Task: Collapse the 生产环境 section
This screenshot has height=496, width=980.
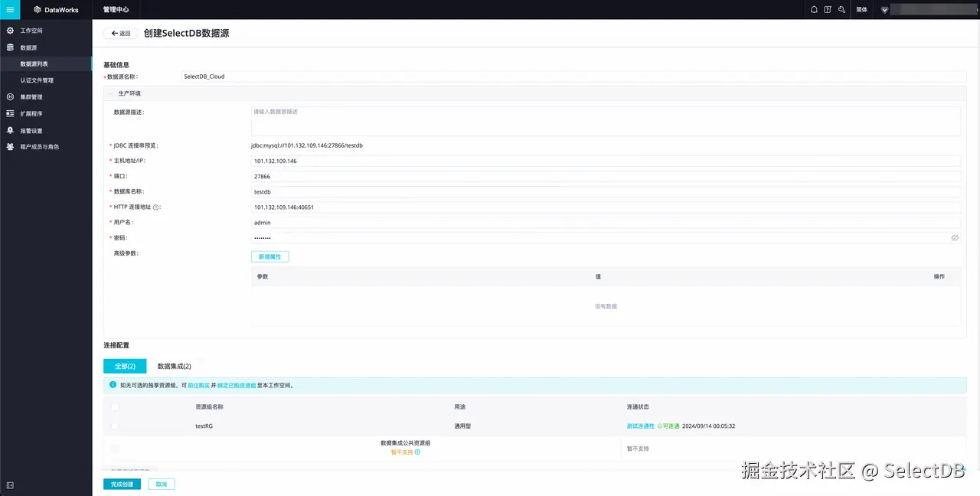Action: 112,93
